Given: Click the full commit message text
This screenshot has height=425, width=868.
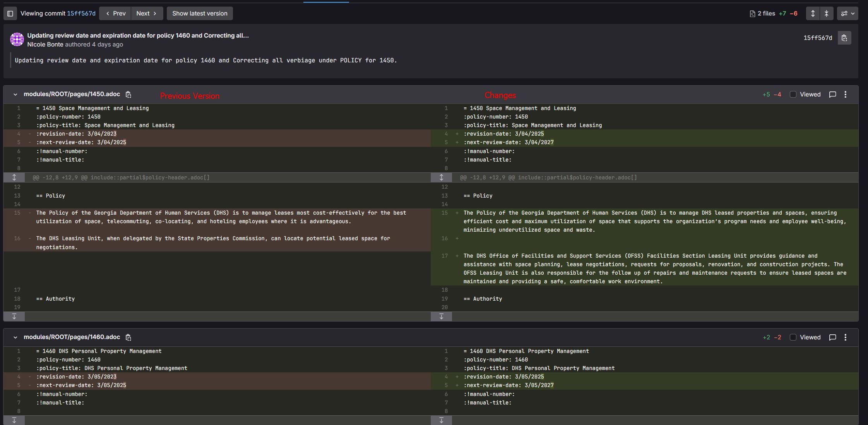Looking at the screenshot, I should (x=206, y=60).
